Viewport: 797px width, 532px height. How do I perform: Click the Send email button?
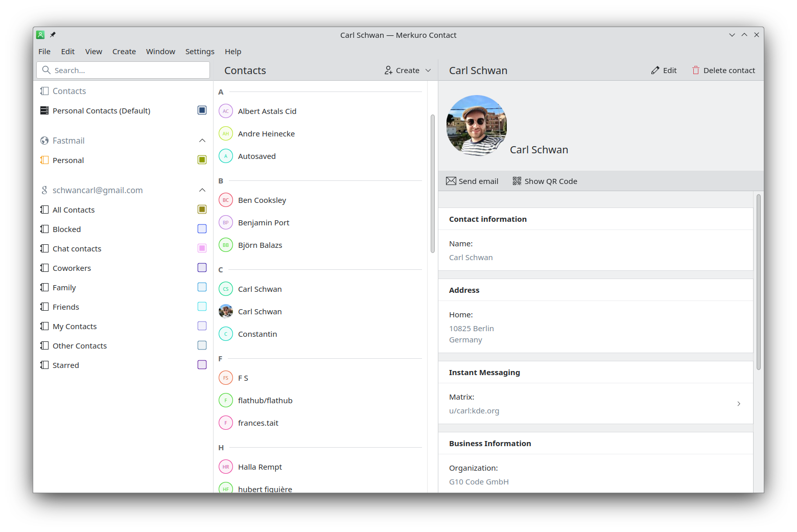[x=472, y=181]
